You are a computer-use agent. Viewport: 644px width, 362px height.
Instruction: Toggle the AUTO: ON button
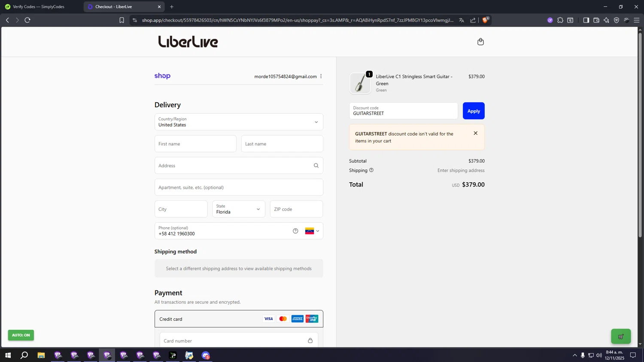point(21,335)
